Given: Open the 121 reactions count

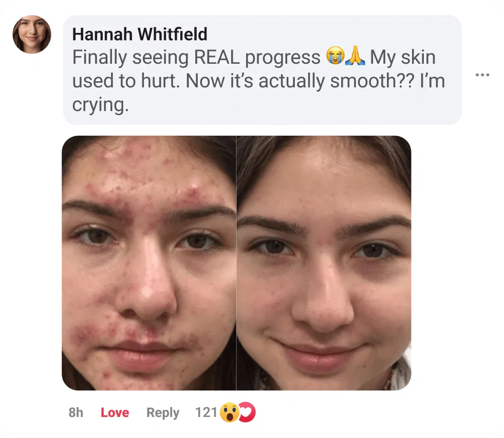Looking at the screenshot, I should [206, 412].
